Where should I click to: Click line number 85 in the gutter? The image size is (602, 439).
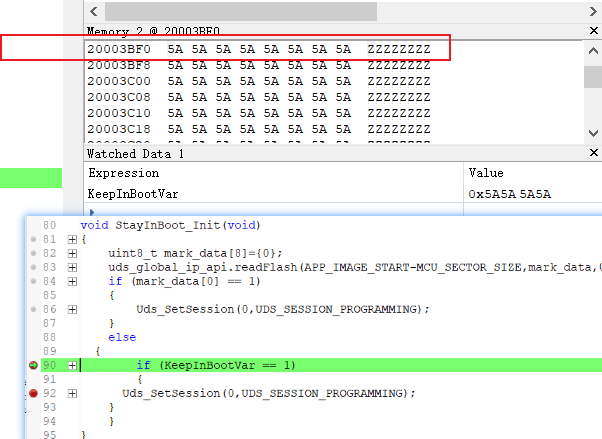pos(50,295)
